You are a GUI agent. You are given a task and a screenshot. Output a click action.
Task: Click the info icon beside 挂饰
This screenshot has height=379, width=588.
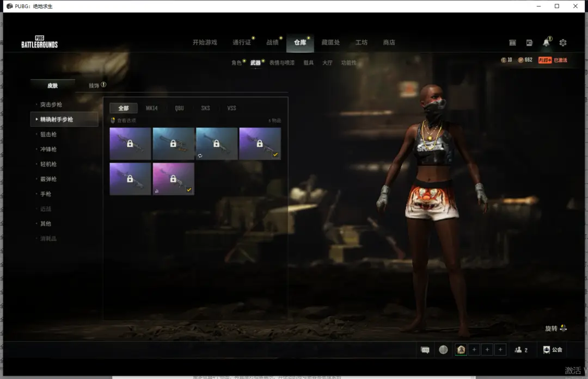103,85
